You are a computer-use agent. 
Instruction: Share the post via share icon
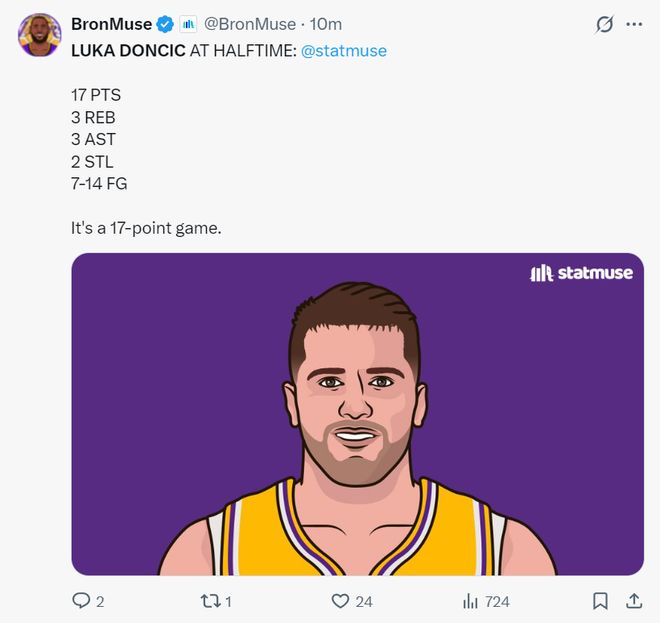(633, 601)
